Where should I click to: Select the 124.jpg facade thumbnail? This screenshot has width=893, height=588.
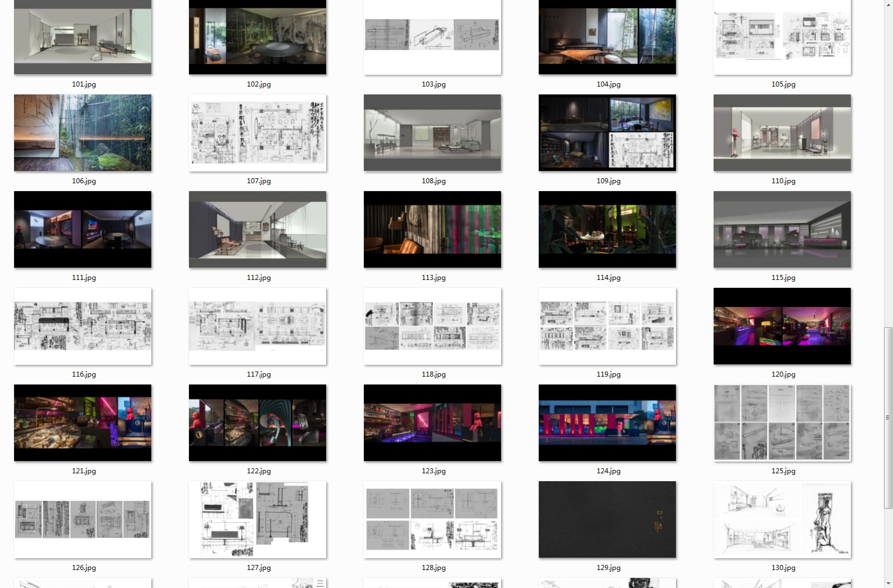pos(607,423)
